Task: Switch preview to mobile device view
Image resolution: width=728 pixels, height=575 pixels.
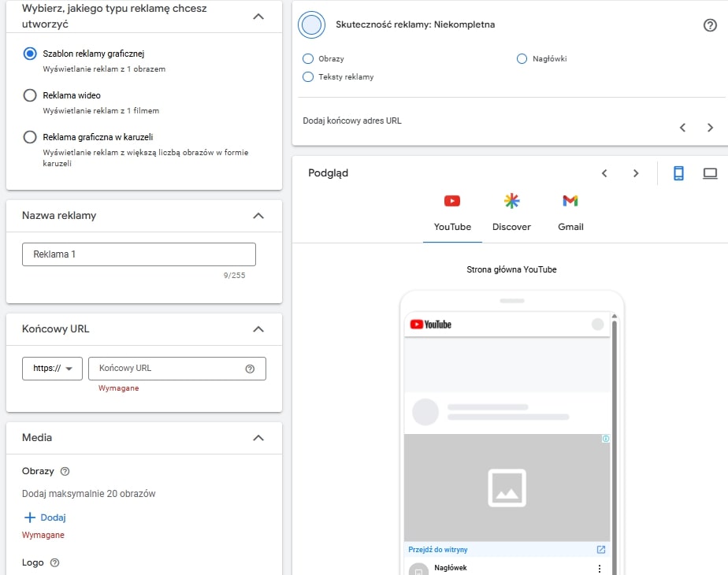Action: (678, 173)
